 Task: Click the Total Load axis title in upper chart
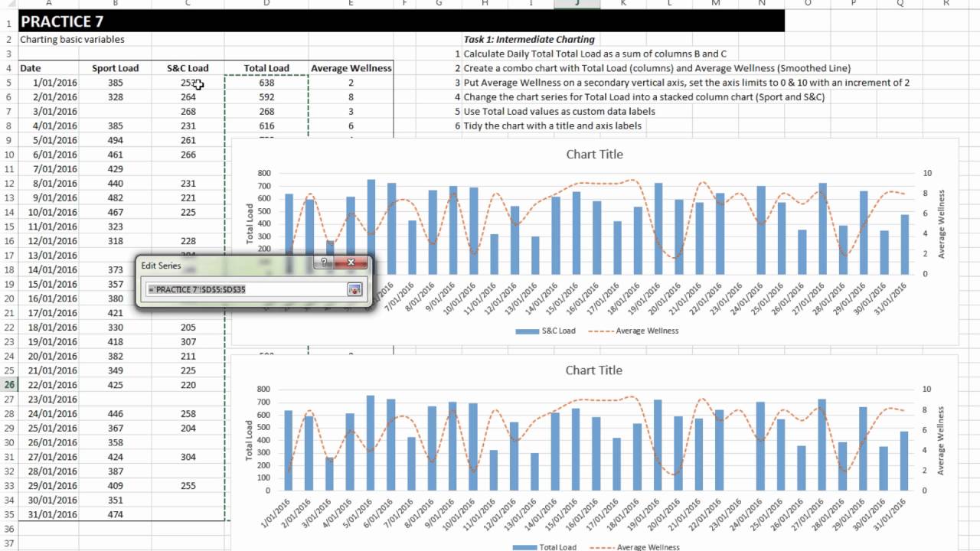pos(250,224)
